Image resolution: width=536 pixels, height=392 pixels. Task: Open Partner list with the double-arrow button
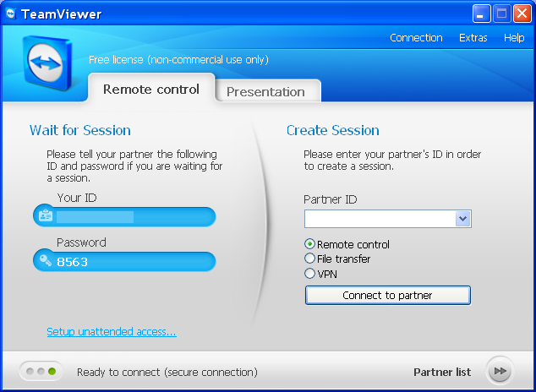(500, 371)
